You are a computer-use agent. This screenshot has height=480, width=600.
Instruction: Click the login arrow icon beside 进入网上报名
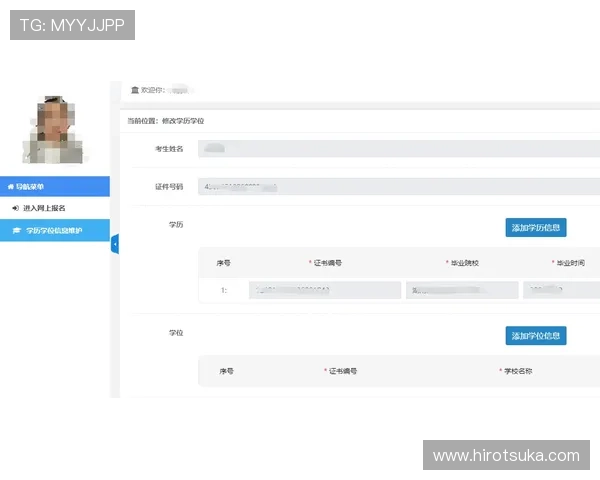15,208
